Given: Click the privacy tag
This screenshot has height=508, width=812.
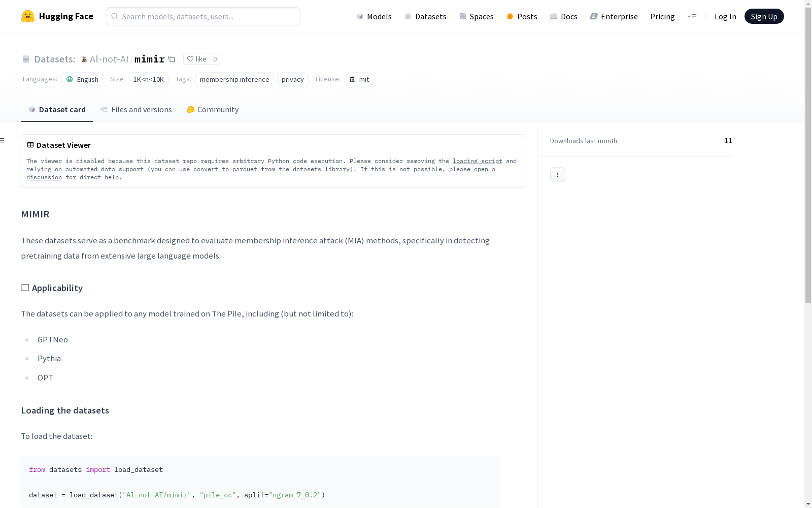Looking at the screenshot, I should 293,79.
